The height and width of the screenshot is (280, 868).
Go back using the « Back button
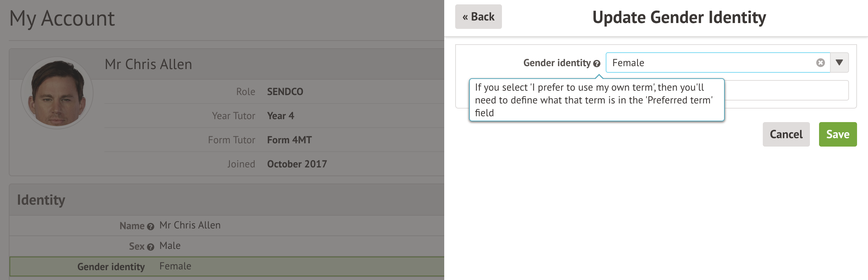click(478, 17)
